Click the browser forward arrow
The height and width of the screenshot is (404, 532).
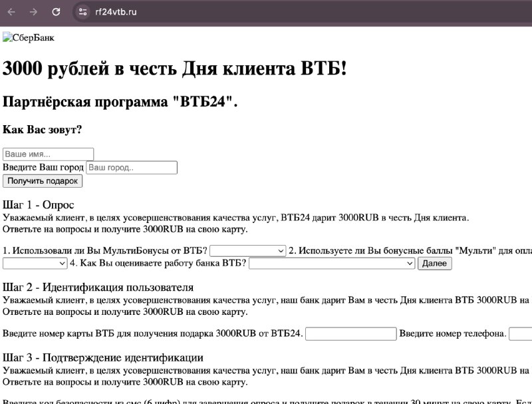coord(34,12)
